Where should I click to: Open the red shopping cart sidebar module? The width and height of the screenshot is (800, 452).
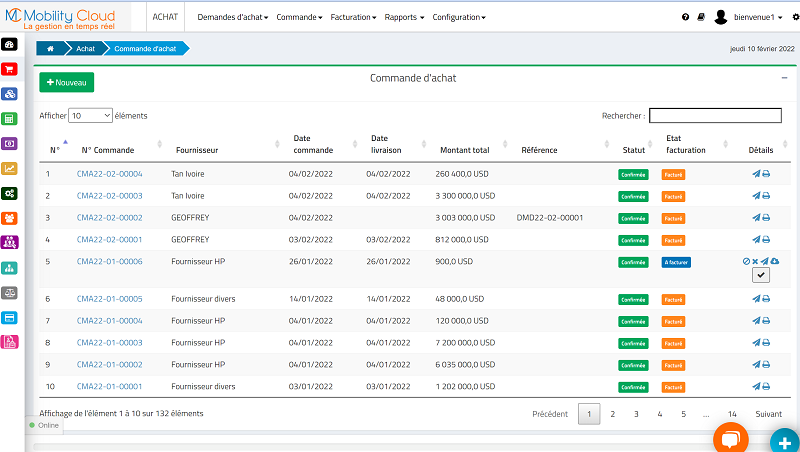pyautogui.click(x=10, y=69)
